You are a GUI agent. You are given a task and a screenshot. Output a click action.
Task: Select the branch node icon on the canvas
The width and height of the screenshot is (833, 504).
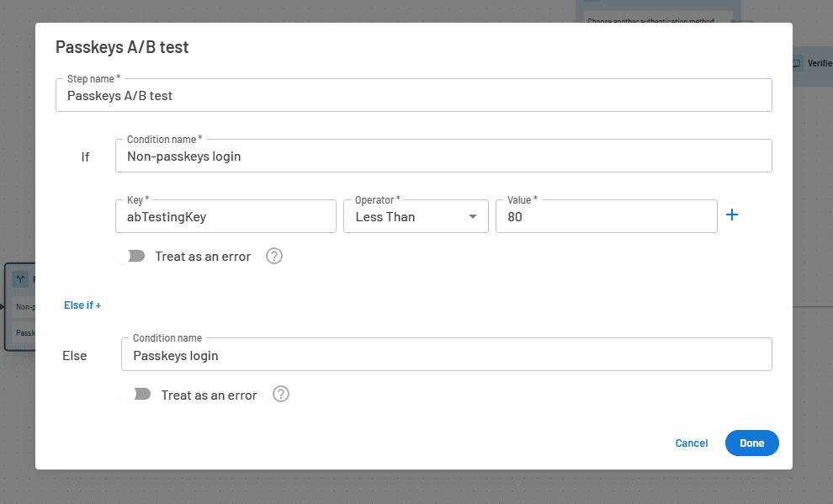click(x=22, y=278)
